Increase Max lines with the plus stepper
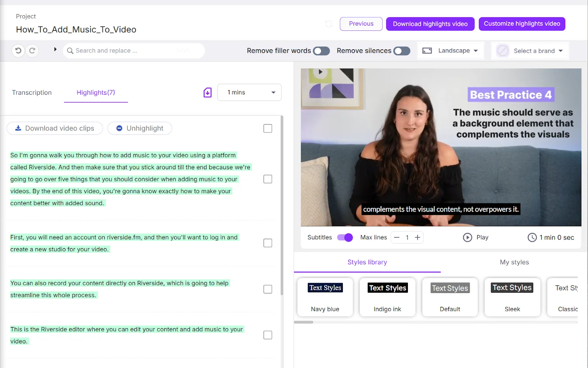Image resolution: width=588 pixels, height=368 pixels. 417,237
